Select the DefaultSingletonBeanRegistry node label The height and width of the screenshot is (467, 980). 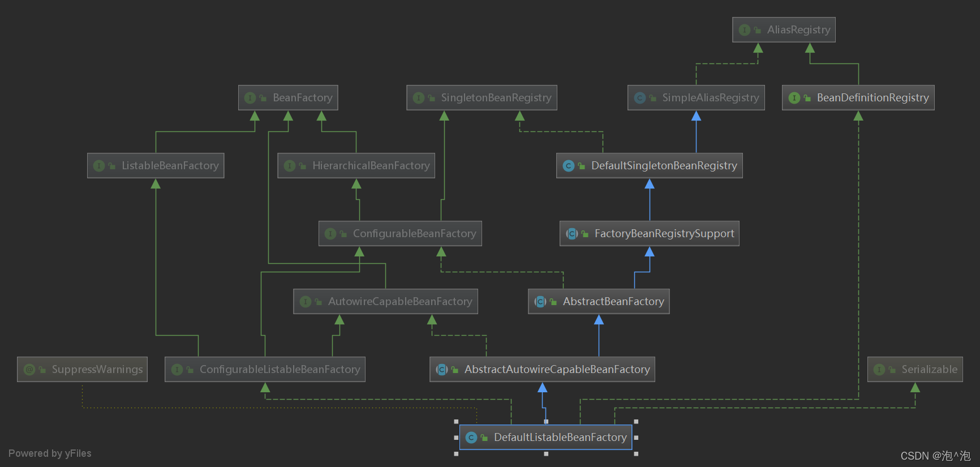click(x=664, y=165)
